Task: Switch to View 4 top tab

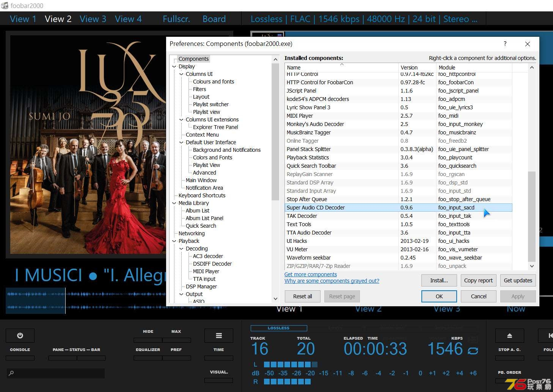Action: [128, 19]
